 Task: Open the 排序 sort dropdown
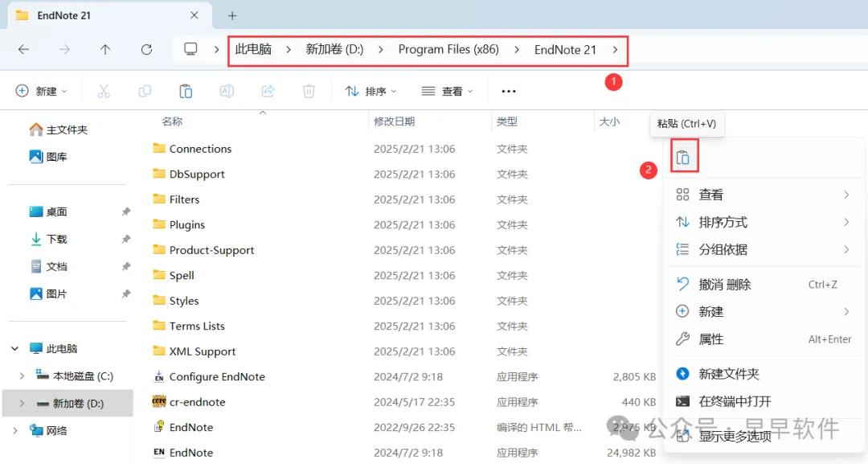(x=371, y=92)
